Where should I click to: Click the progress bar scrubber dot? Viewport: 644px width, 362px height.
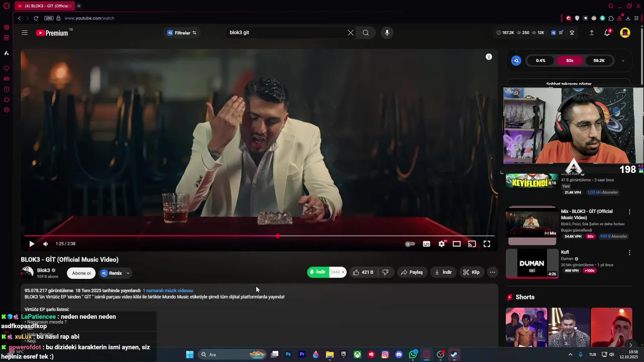pyautogui.click(x=278, y=236)
